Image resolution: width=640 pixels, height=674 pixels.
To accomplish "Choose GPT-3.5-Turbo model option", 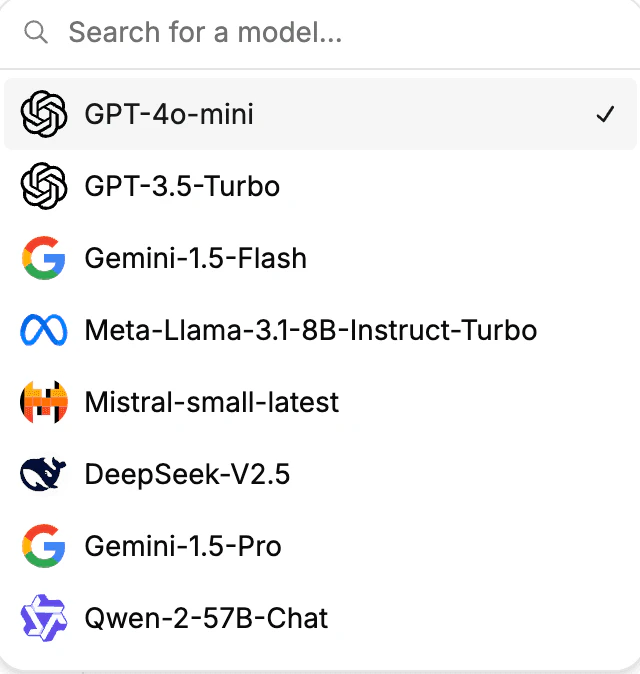I will pos(182,186).
